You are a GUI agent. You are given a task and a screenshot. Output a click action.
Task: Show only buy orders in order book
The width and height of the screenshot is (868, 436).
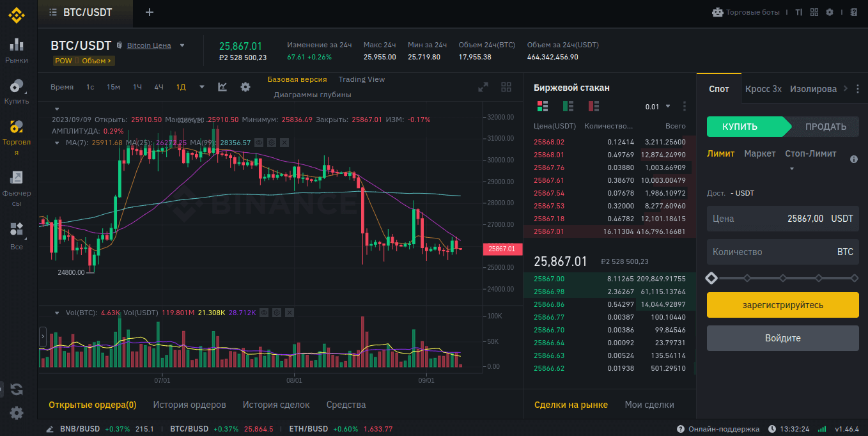[x=568, y=106]
